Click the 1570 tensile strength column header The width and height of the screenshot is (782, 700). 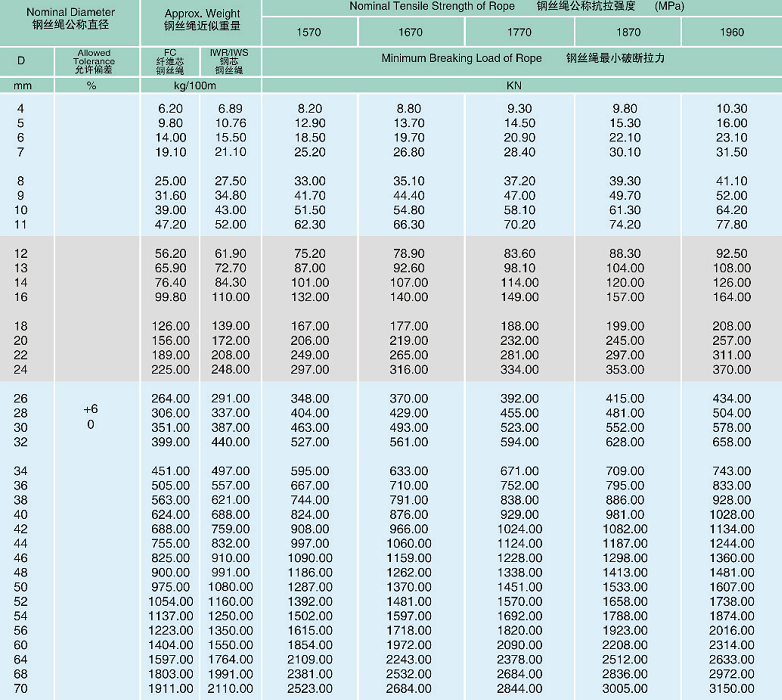point(309,32)
